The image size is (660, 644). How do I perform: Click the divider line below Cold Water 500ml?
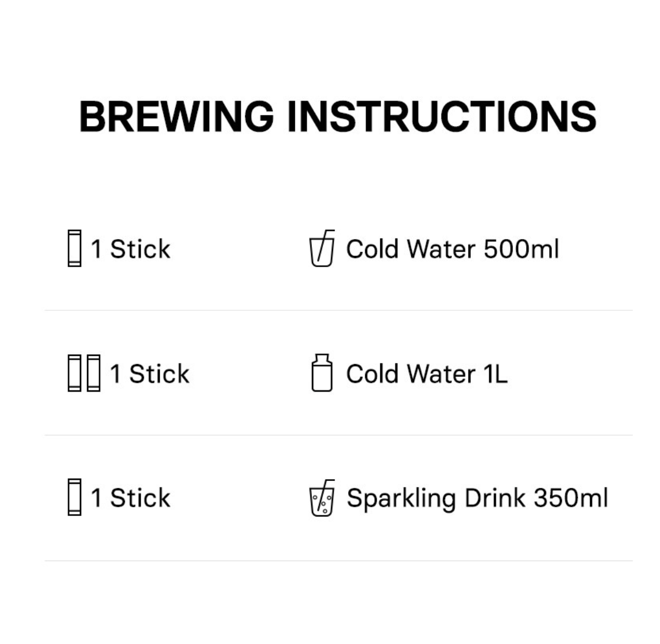point(338,310)
